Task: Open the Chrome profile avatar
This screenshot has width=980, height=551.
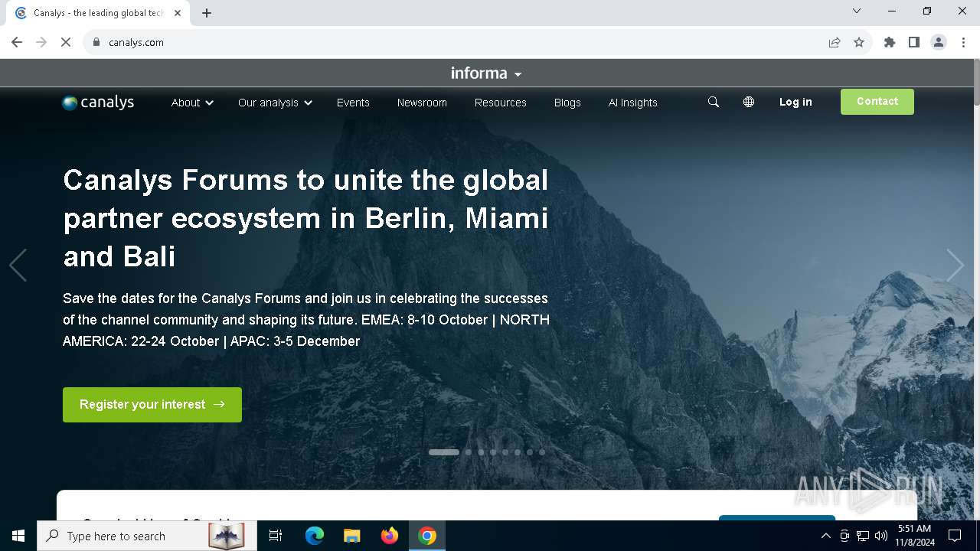Action: pos(939,42)
